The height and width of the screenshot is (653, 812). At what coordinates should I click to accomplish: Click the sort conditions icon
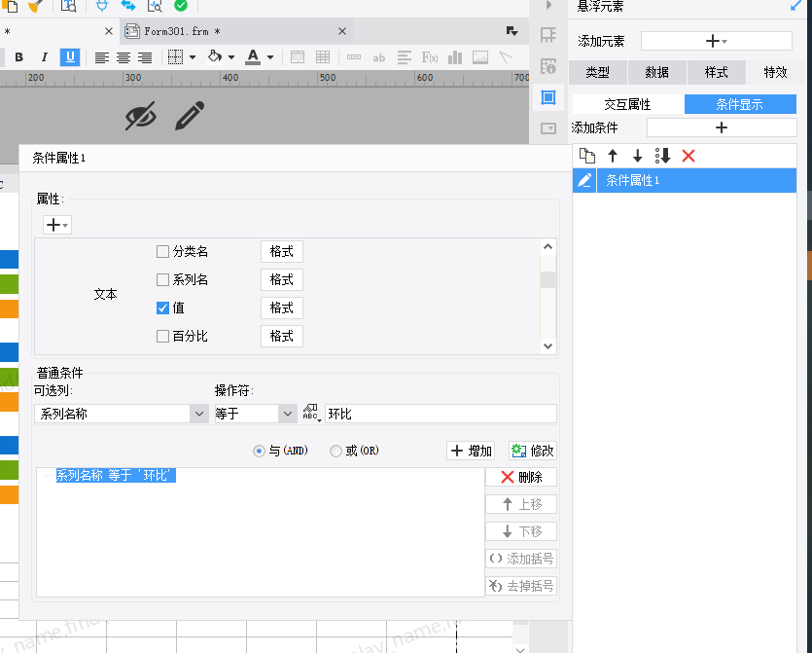click(x=663, y=156)
